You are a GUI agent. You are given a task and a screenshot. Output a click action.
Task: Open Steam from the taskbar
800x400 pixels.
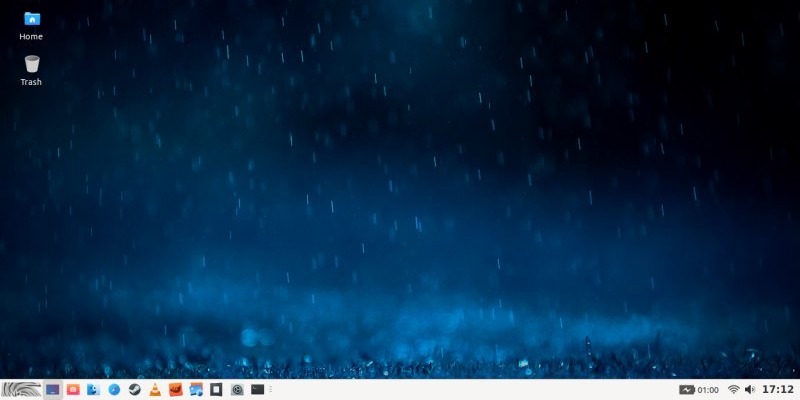click(x=134, y=389)
